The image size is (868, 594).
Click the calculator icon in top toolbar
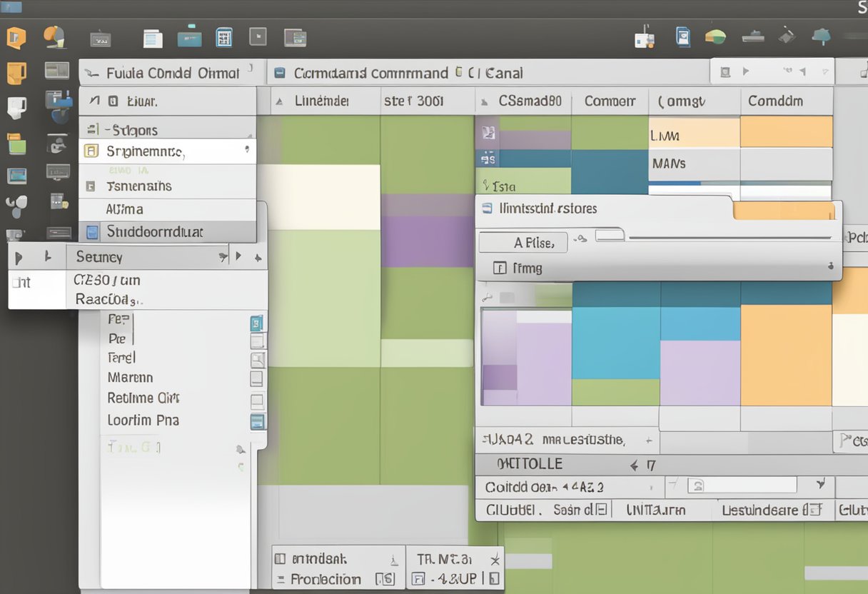click(224, 37)
